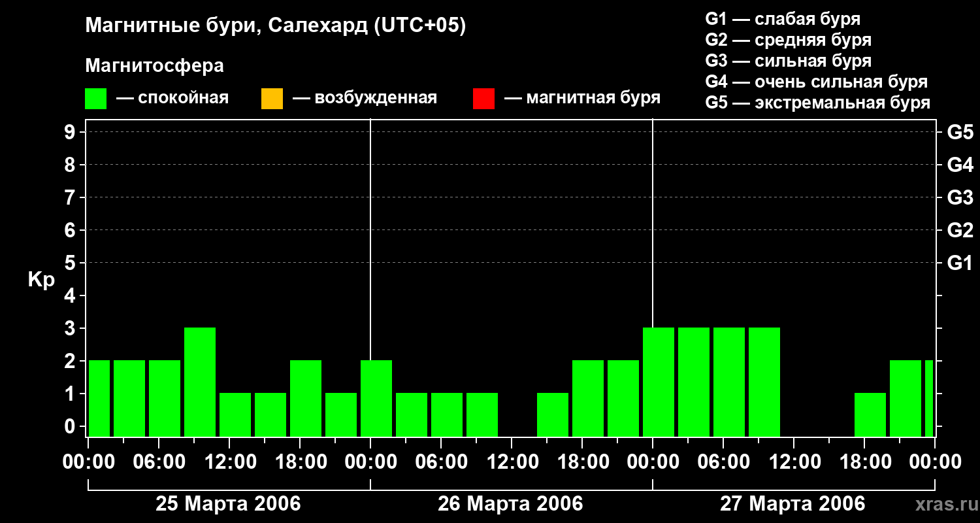Click the 'Kp' axis title
The image size is (980, 523).
(41, 279)
